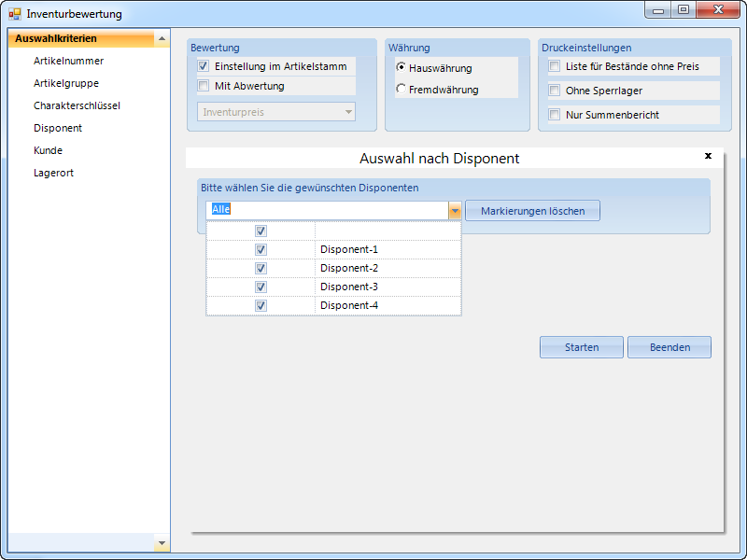
Task: Click the Markierungen löschen button
Action: [x=532, y=211]
